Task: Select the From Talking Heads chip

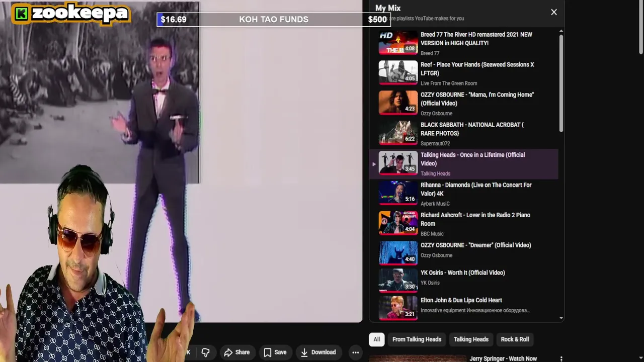Action: (x=417, y=339)
